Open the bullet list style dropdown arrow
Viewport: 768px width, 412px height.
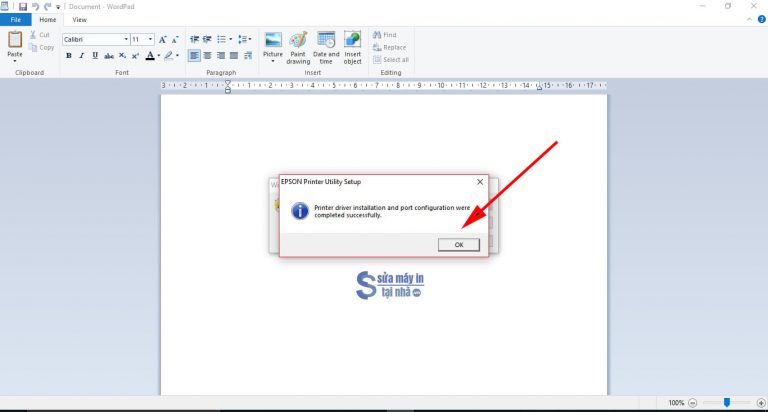pos(230,39)
